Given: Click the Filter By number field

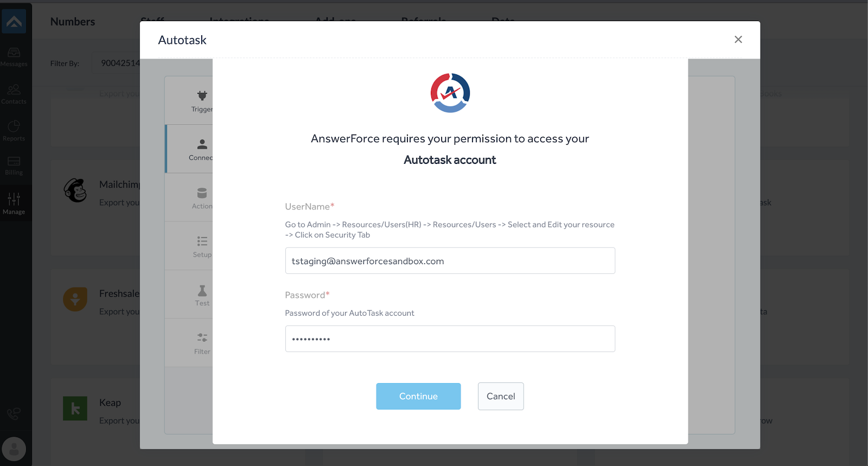Looking at the screenshot, I should pyautogui.click(x=117, y=63).
